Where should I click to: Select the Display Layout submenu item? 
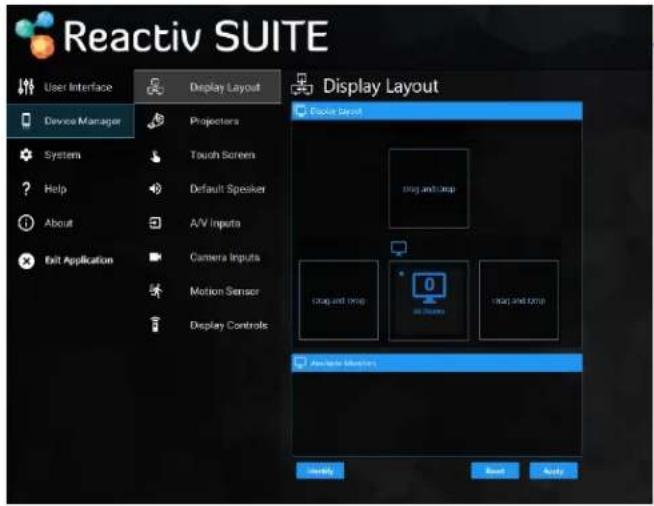(x=207, y=87)
